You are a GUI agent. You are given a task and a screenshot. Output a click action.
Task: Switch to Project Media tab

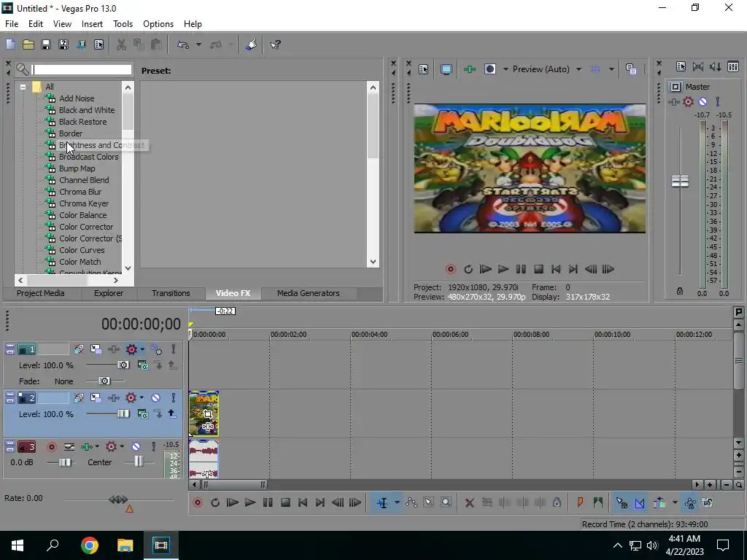[x=41, y=293]
